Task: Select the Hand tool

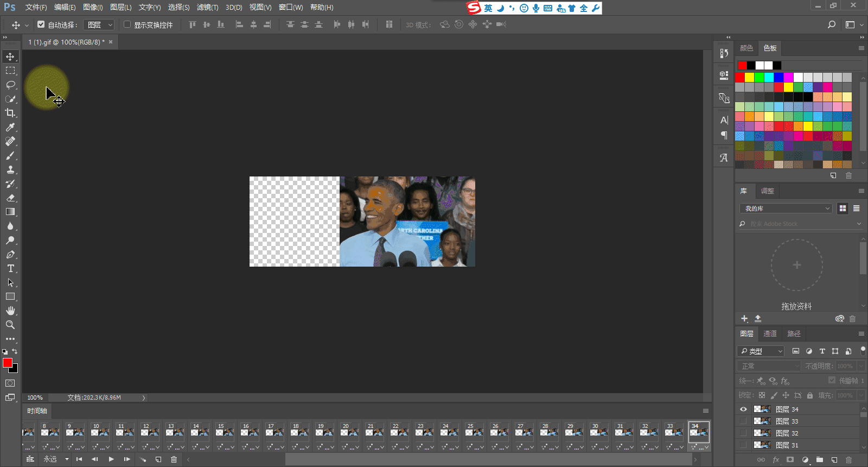Action: [10, 311]
